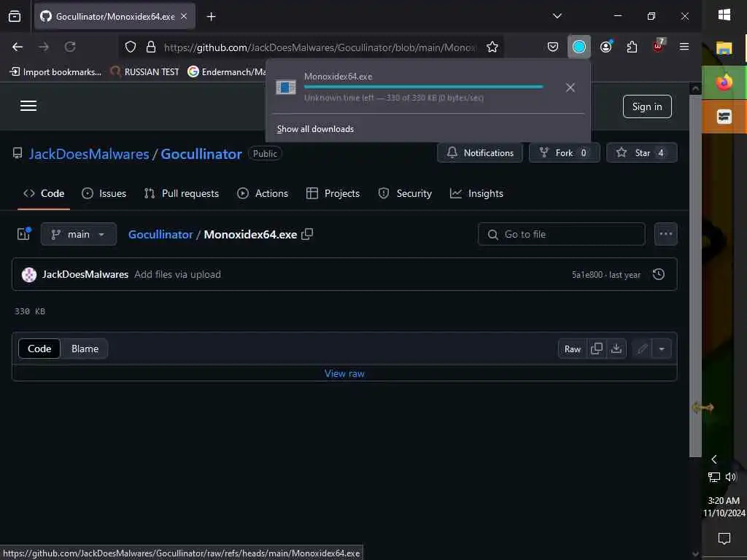Open a new tab with the plus button
The width and height of the screenshot is (747, 560).
211,17
